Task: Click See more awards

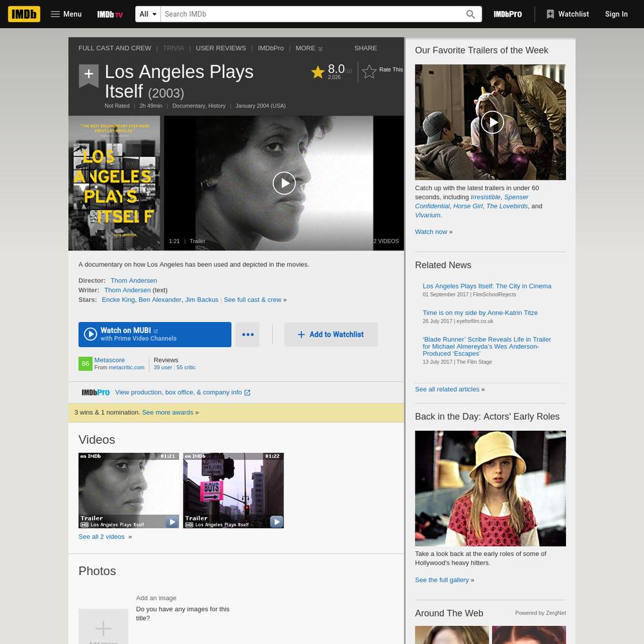Action: [167, 412]
